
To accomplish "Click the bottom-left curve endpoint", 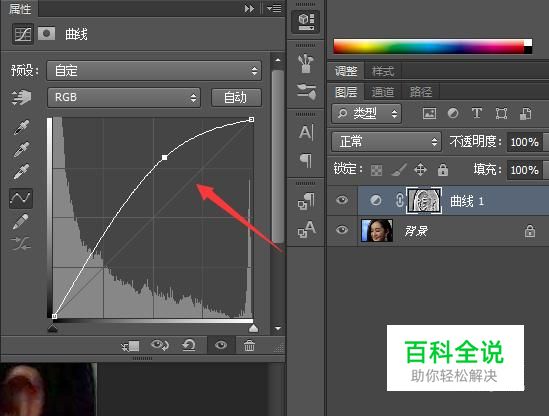I will pos(54,317).
